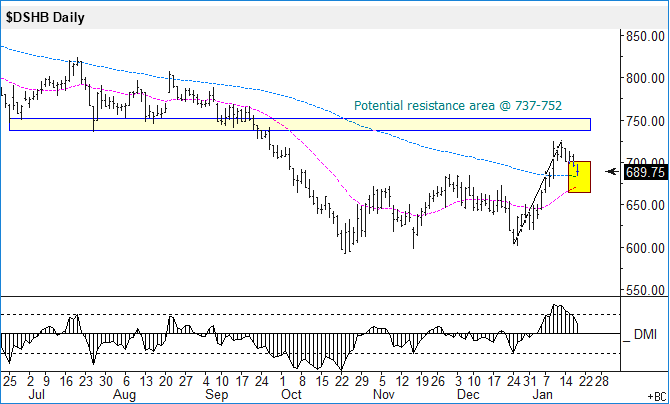670x404 pixels.
Task: Click the 800.00 price axis label
Action: pyautogui.click(x=645, y=79)
